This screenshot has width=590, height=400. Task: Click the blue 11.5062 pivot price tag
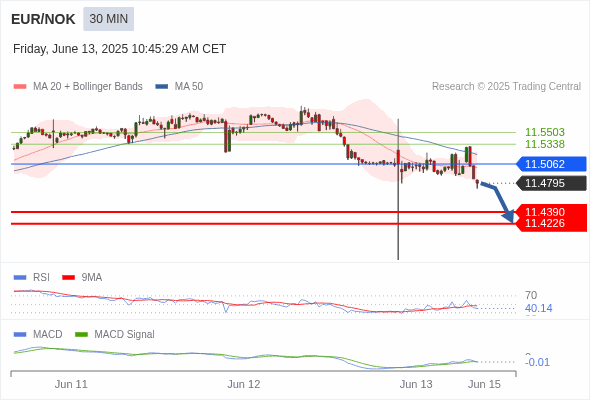pos(551,164)
